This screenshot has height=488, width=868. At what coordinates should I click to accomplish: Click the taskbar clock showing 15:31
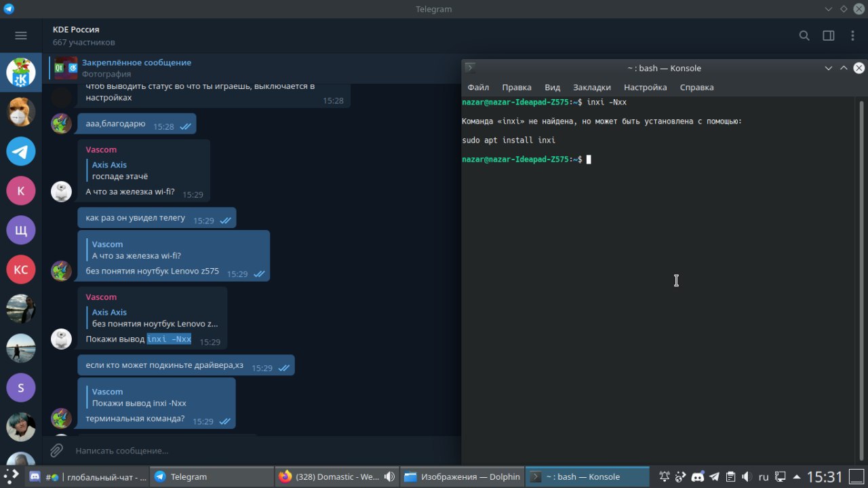pyautogui.click(x=825, y=476)
